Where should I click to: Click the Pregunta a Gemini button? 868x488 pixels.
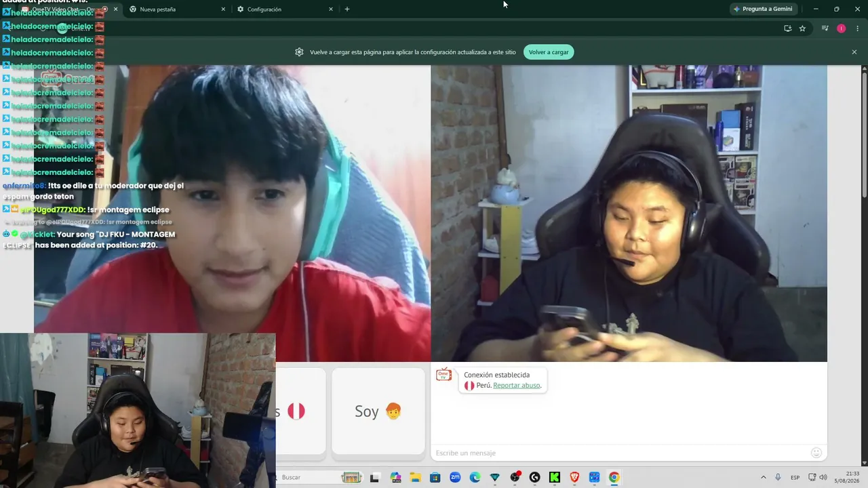click(x=763, y=9)
